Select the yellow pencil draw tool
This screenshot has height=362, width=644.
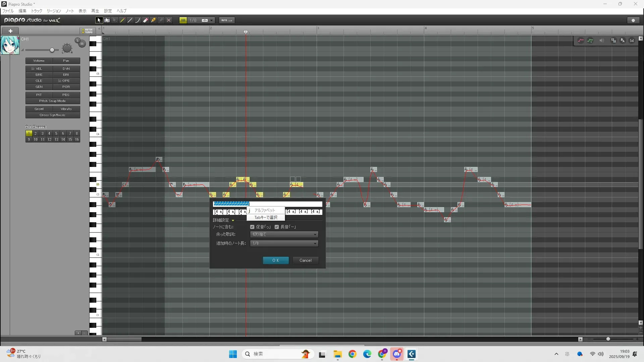point(122,20)
